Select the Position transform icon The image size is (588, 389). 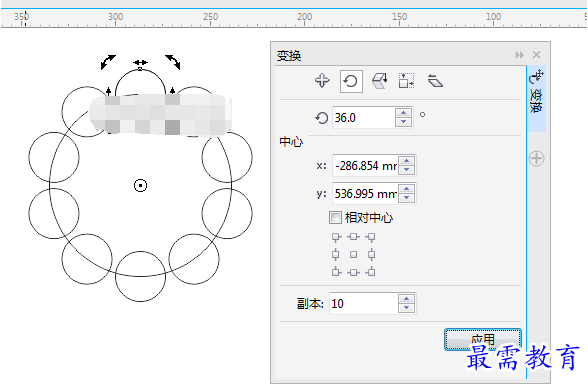click(322, 81)
